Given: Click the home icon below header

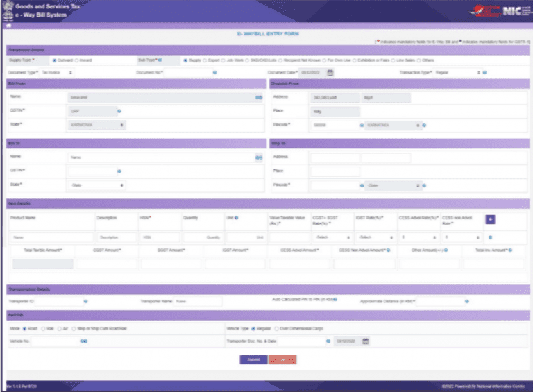Looking at the screenshot, I should pos(8,25).
